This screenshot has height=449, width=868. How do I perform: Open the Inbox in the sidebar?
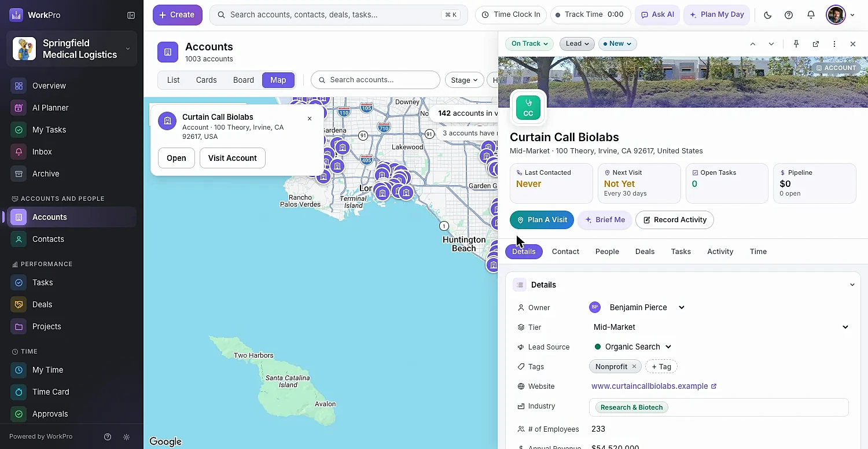point(72,152)
